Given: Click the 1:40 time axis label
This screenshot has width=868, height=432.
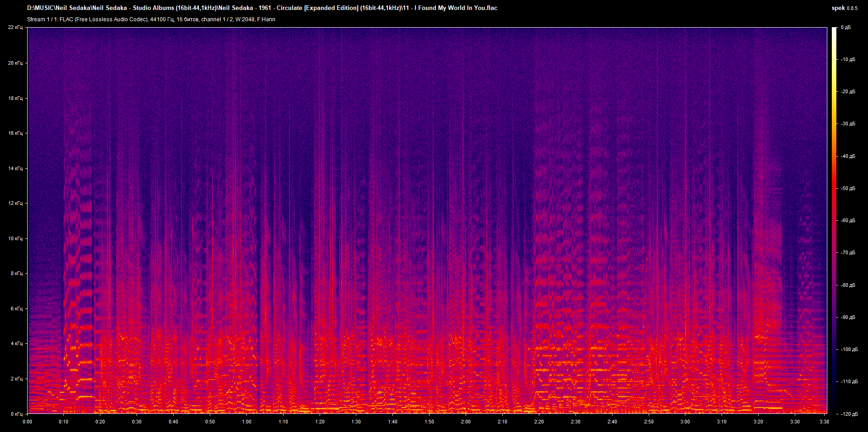Looking at the screenshot, I should [392, 422].
